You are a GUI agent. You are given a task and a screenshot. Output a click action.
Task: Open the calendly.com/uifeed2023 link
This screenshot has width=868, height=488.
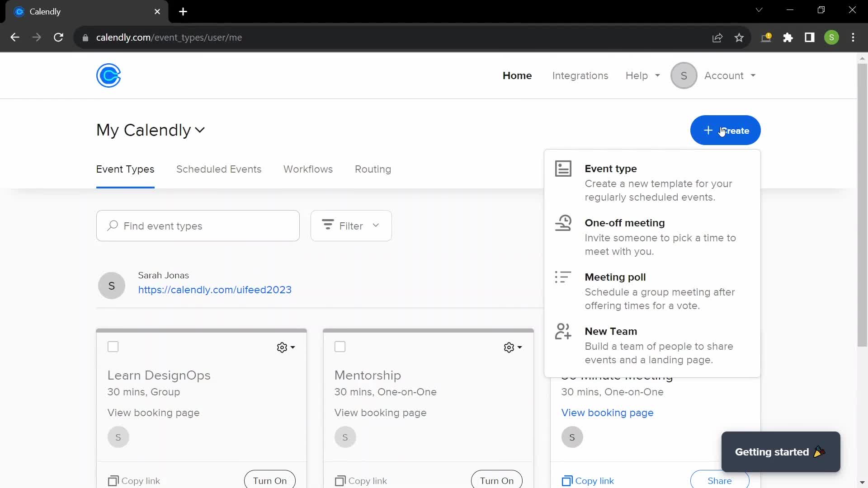pos(215,290)
